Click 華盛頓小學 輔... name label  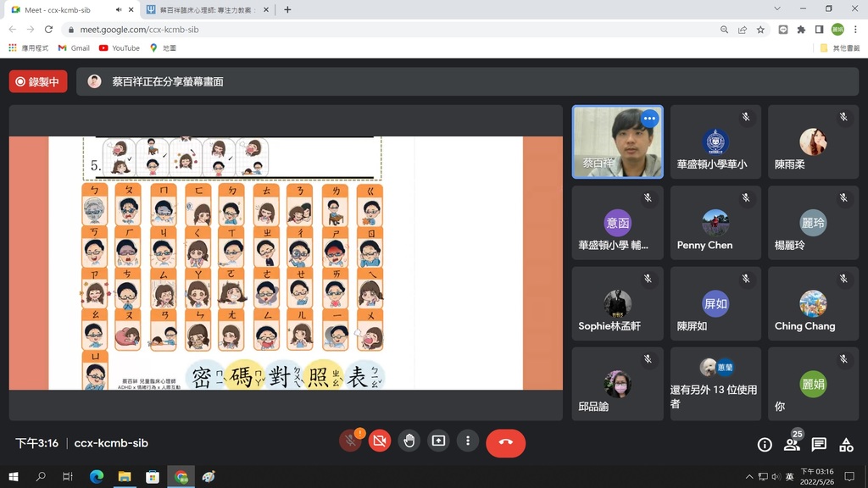click(x=614, y=245)
